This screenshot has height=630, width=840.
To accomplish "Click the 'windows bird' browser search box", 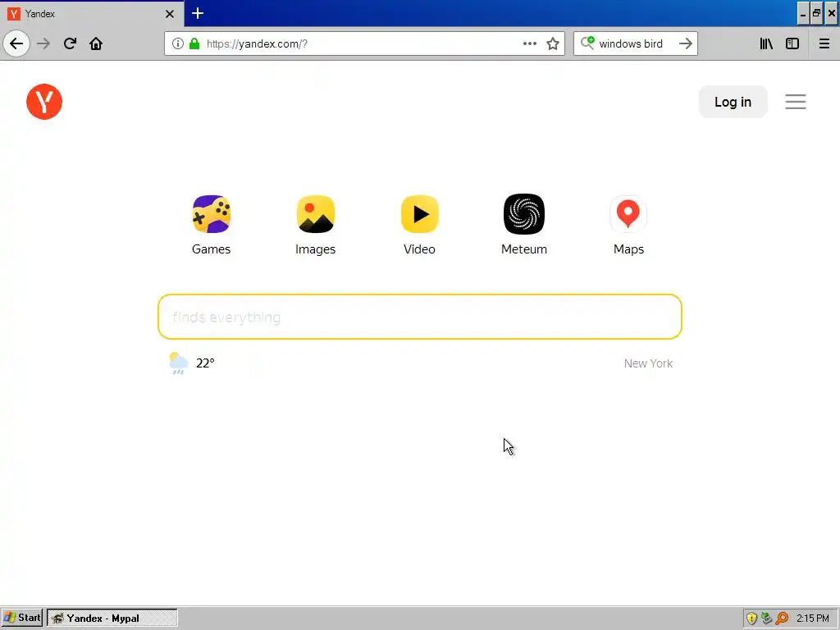I will click(636, 43).
